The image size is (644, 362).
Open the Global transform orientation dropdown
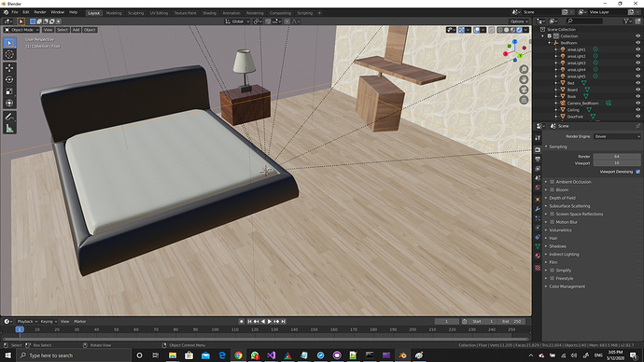pyautogui.click(x=237, y=21)
